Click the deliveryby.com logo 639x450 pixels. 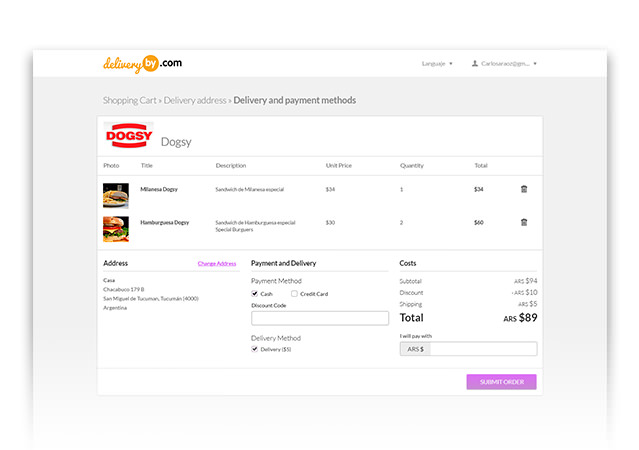[x=142, y=63]
